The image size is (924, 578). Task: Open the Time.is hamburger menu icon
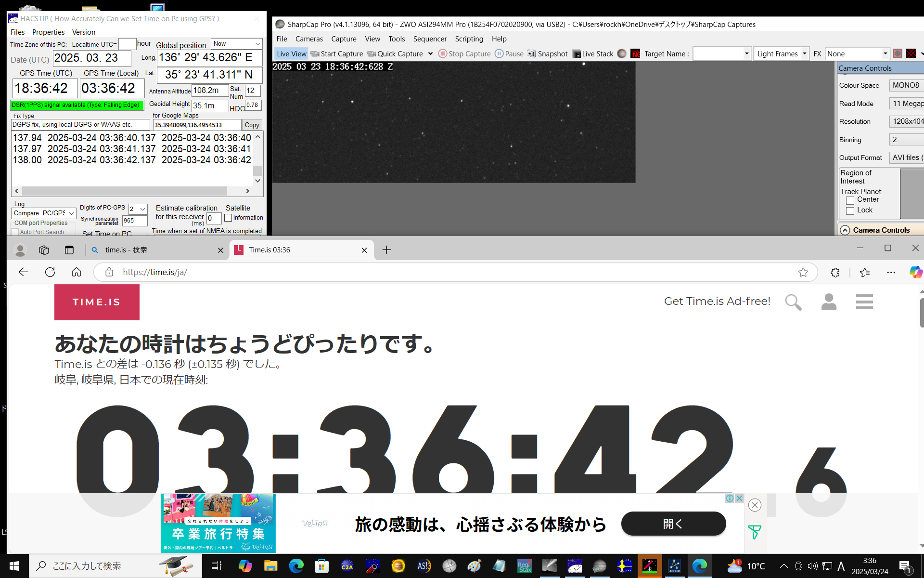[x=864, y=302]
